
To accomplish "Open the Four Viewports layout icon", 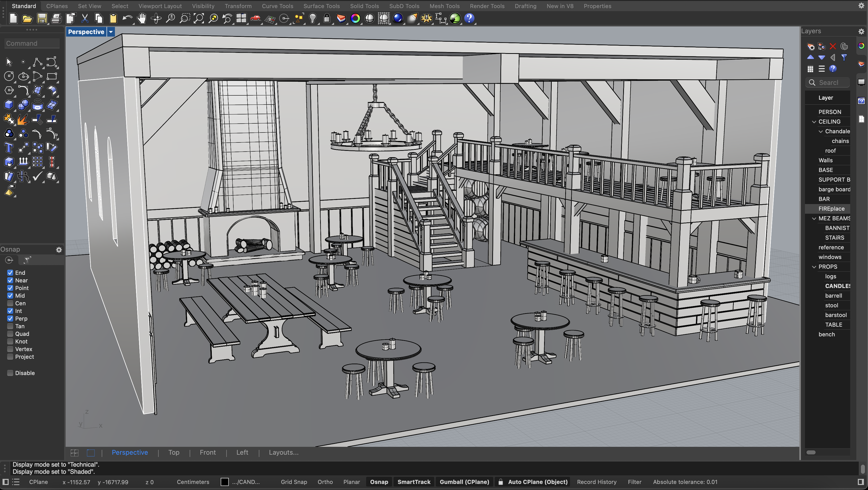I will (241, 18).
